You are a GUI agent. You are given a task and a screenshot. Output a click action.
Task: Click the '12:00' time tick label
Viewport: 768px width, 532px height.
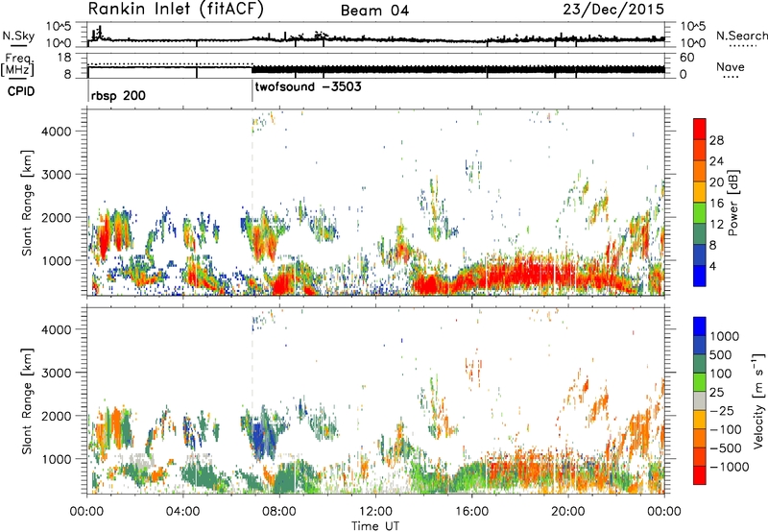pyautogui.click(x=375, y=512)
